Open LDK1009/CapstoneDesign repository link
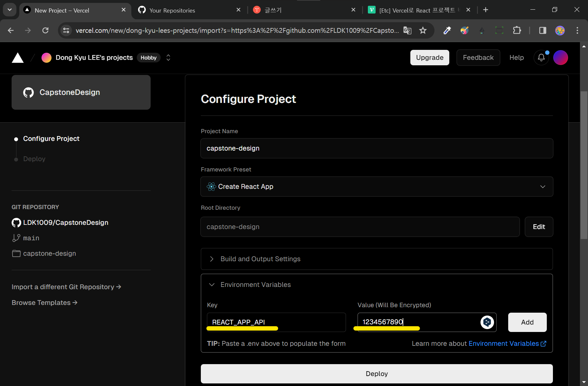This screenshot has height=386, width=588. pos(66,223)
